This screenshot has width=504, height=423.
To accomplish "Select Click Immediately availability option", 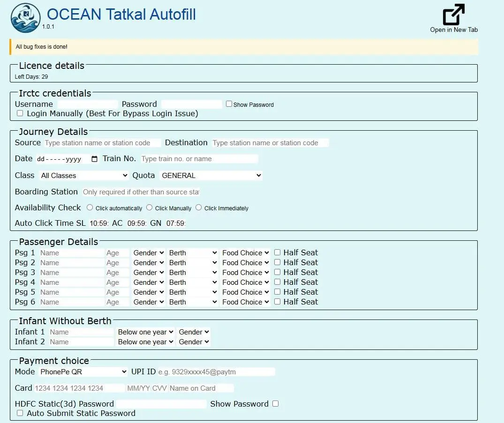I will tap(199, 208).
